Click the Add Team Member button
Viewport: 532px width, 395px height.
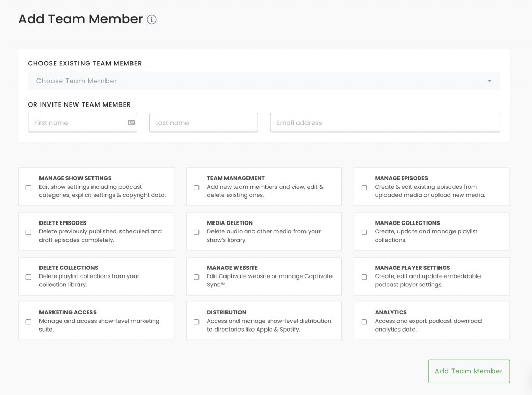coord(468,371)
